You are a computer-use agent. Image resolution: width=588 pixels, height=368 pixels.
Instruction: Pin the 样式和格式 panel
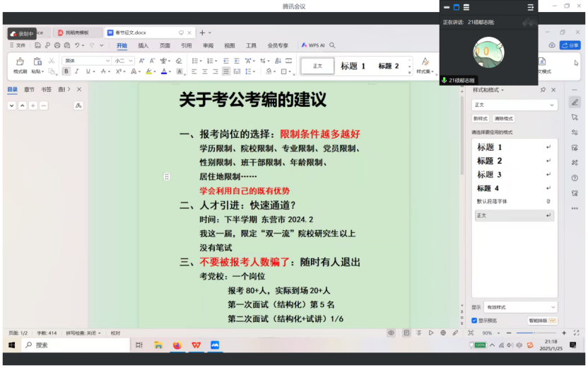click(x=543, y=90)
